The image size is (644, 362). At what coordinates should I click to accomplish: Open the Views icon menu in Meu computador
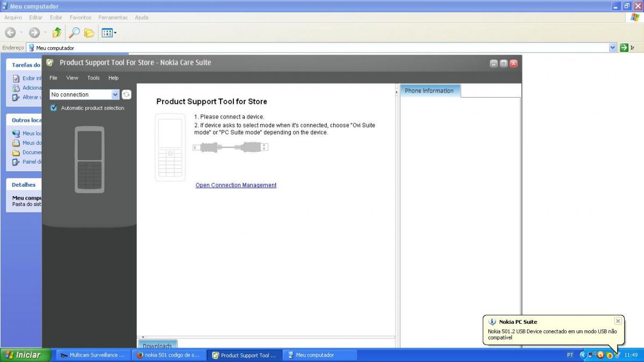(x=108, y=33)
